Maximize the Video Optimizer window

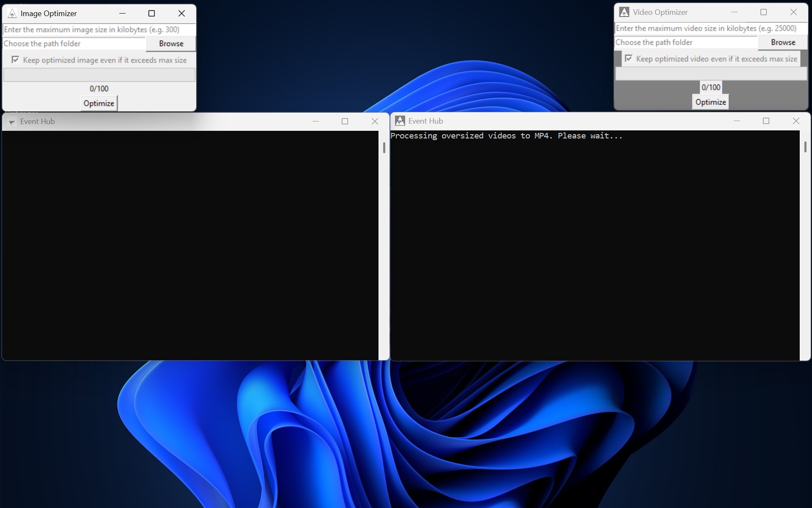[x=764, y=12]
